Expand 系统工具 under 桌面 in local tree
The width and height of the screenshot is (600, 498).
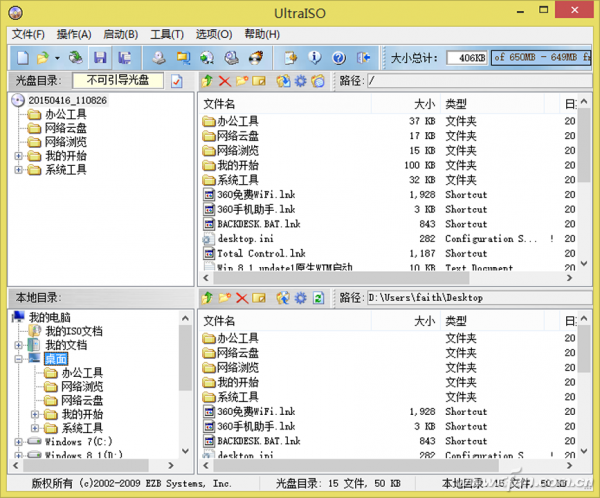[35, 428]
